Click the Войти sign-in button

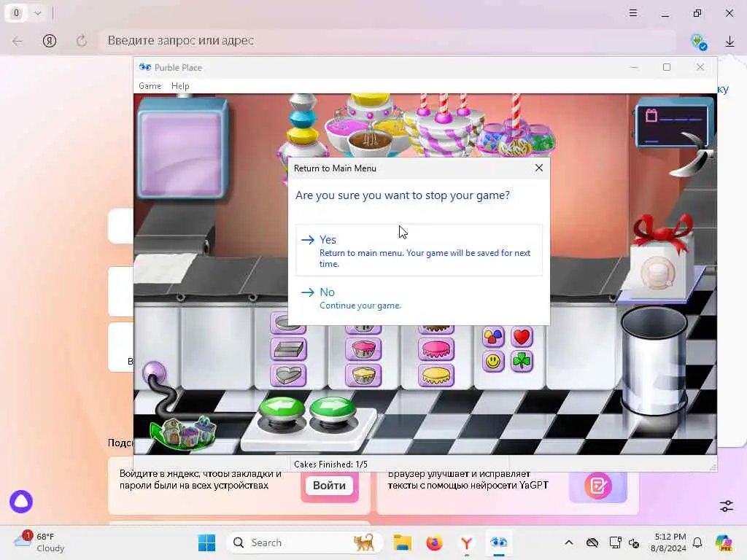tap(329, 485)
